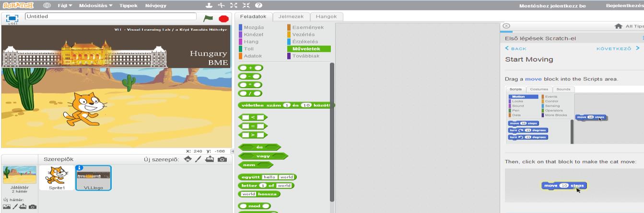This screenshot has width=644, height=213.
Task: Close the tips panel with the X icon
Action: (506, 26)
